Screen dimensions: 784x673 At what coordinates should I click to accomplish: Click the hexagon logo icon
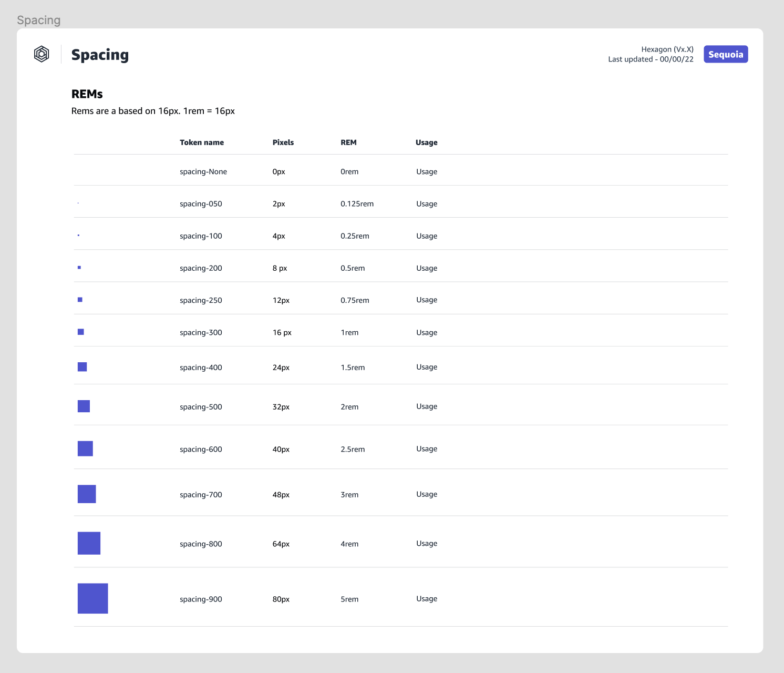coord(42,54)
